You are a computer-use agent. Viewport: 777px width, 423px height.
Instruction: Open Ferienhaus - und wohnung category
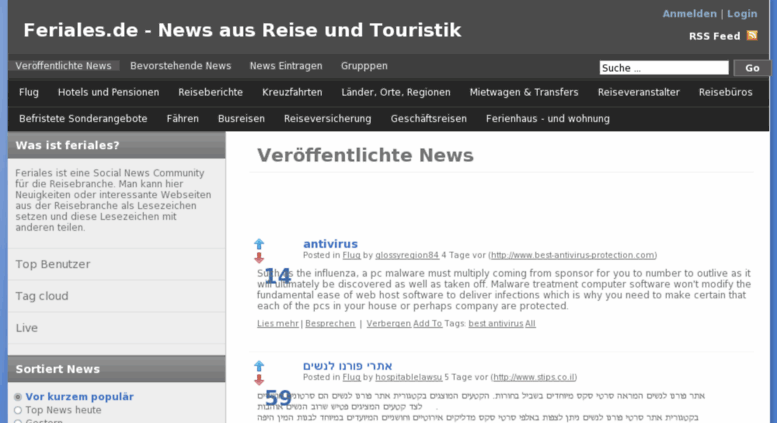[x=548, y=118]
